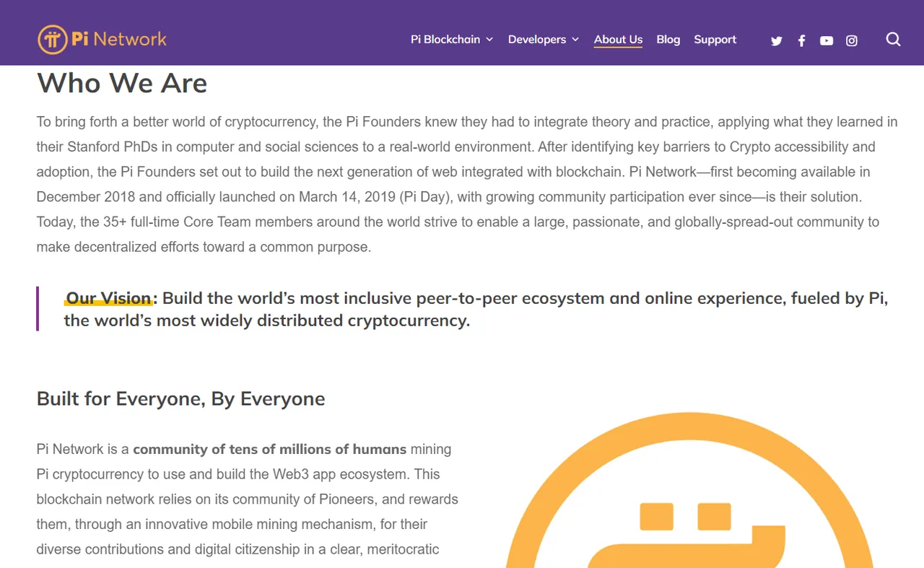The image size is (924, 568).
Task: Open the Facebook social link
Action: (801, 40)
